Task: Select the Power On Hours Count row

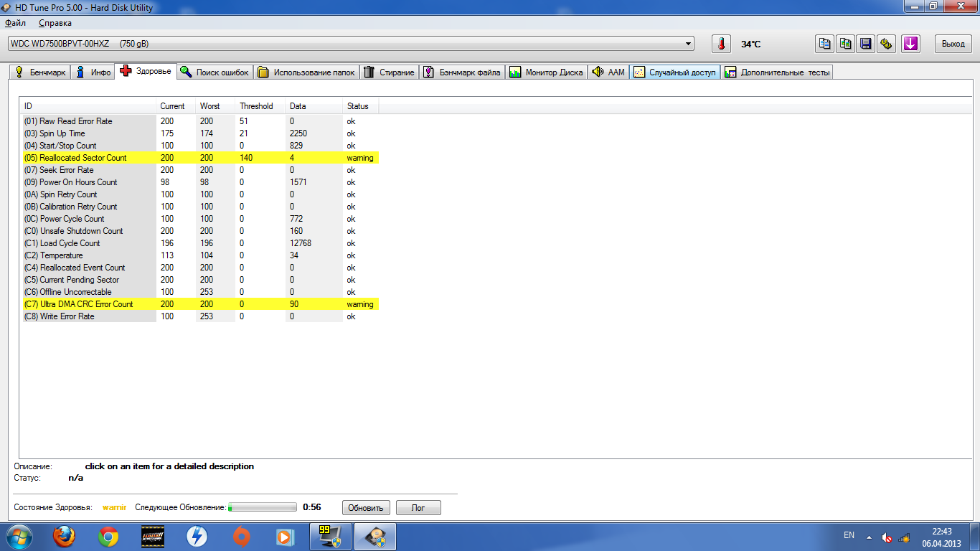Action: coord(200,182)
